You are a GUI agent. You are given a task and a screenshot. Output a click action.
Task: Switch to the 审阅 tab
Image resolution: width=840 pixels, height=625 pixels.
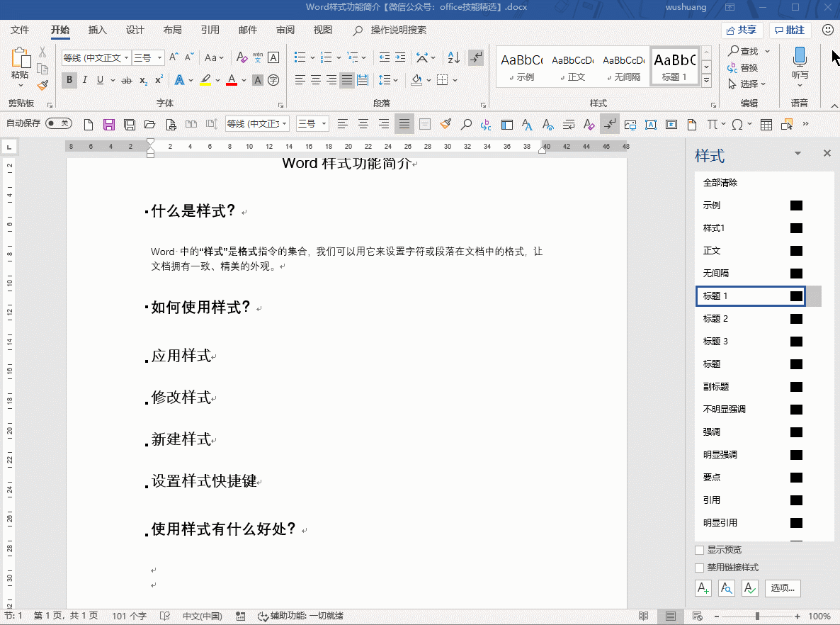pos(285,30)
